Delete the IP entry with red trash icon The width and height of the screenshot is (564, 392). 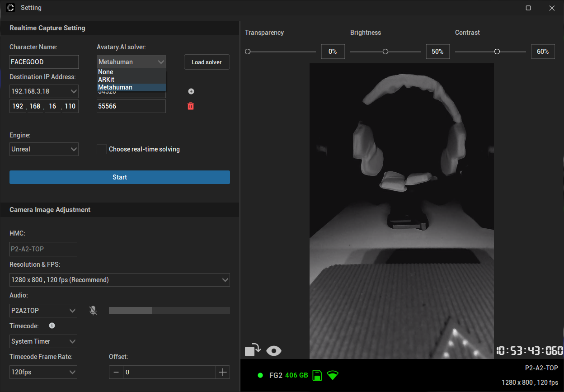point(191,106)
